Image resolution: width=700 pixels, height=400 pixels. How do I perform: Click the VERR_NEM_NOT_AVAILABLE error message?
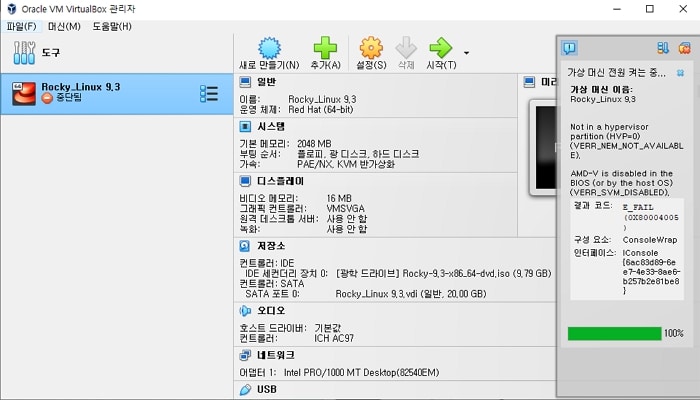click(x=627, y=141)
